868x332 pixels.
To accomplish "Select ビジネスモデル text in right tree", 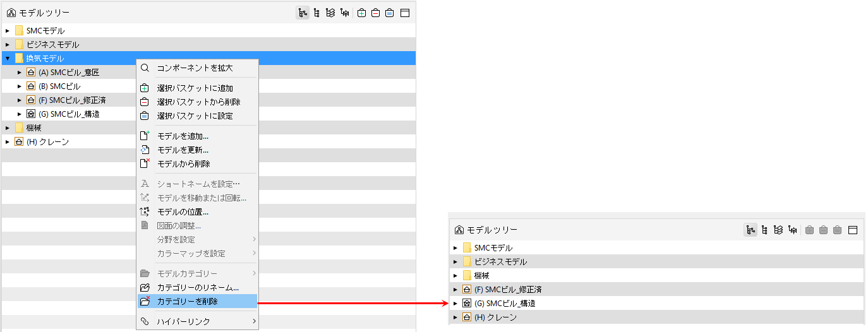I will point(500,261).
